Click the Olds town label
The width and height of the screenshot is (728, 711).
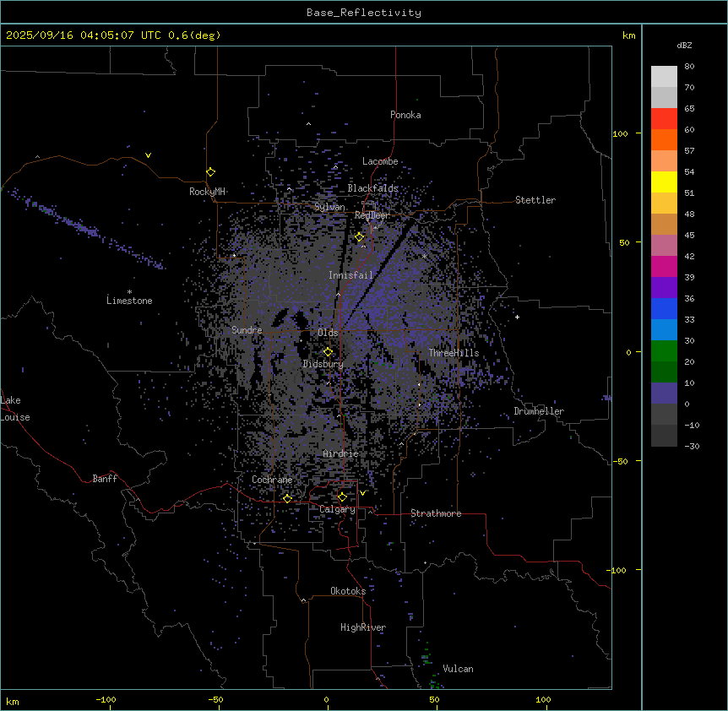pyautogui.click(x=328, y=333)
